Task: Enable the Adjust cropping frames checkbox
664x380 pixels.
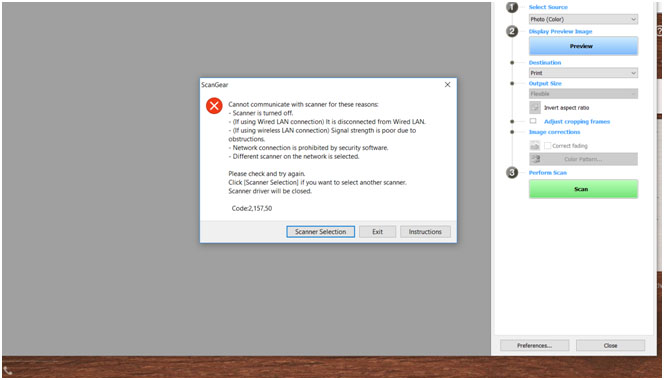Action: coord(533,121)
